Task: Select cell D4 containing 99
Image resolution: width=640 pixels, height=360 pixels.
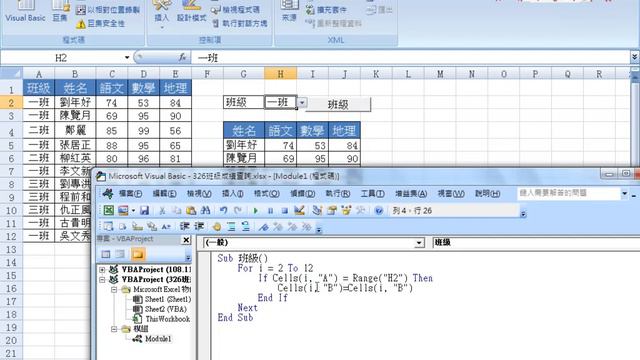Action: [x=143, y=131]
